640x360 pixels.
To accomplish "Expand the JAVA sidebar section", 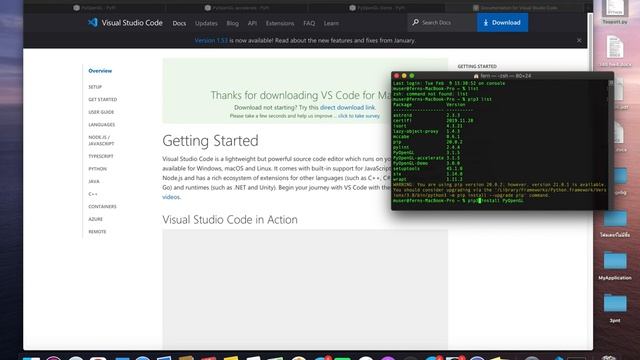I will point(94,181).
